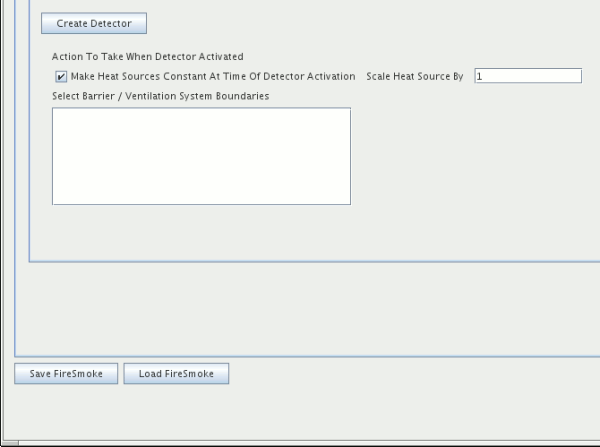Click the right end of the scale input field
This screenshot has height=447, width=600.
coord(574,76)
